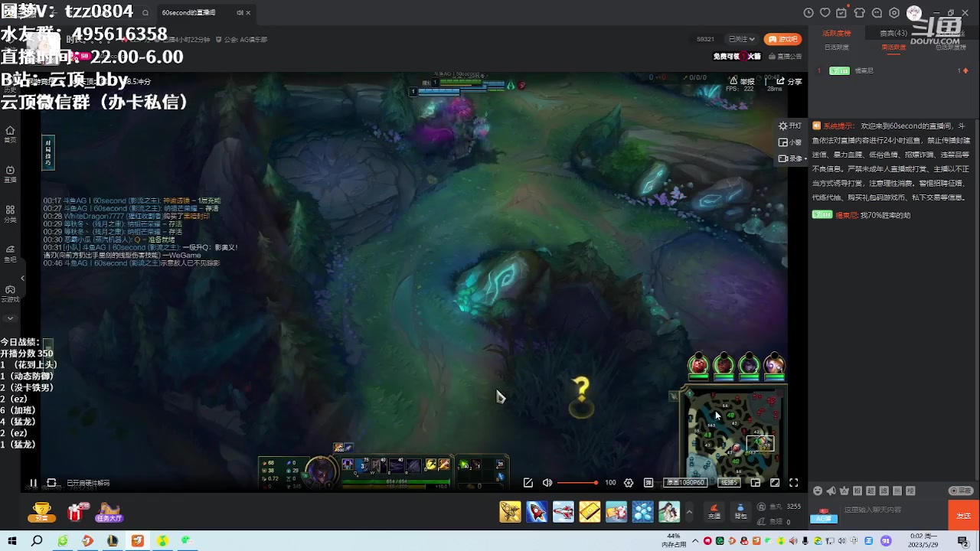The image size is (980, 551).
Task: Select the 活跃度榜 tab
Action: 836,33
